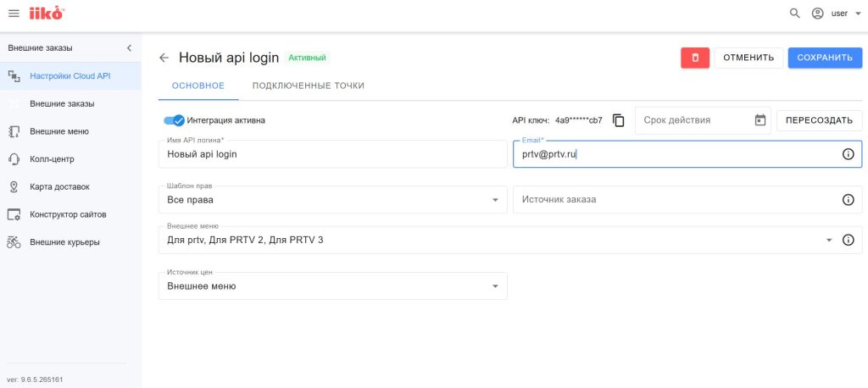Show info for external menu field

click(x=848, y=240)
